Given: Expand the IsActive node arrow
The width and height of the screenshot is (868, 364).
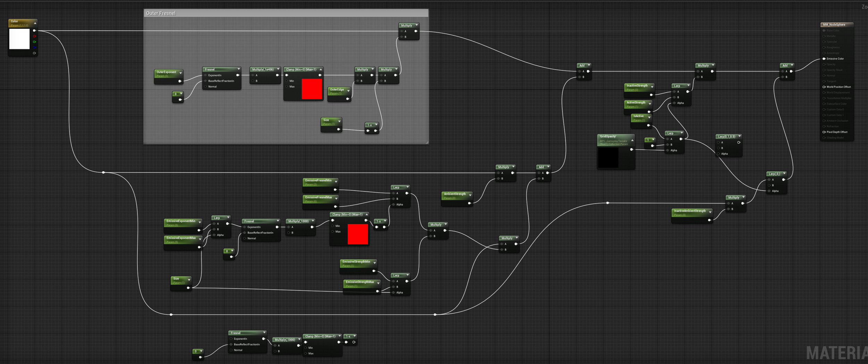Looking at the screenshot, I should 649,117.
